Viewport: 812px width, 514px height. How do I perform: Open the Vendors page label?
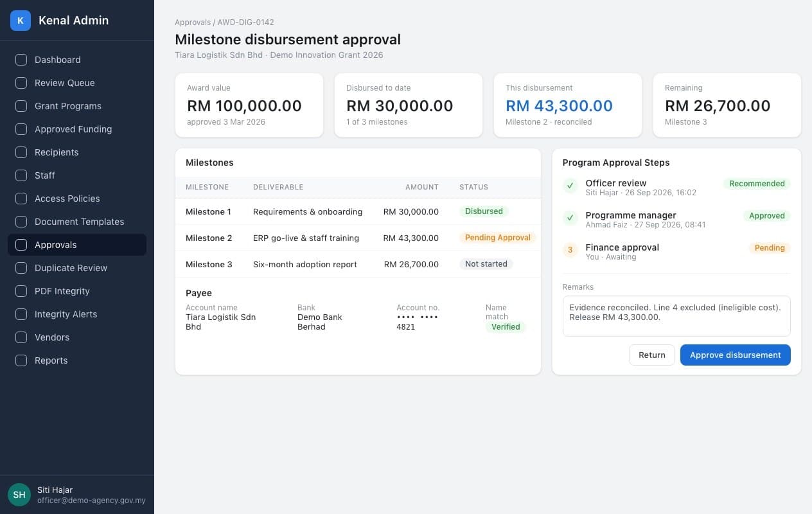[x=52, y=337]
